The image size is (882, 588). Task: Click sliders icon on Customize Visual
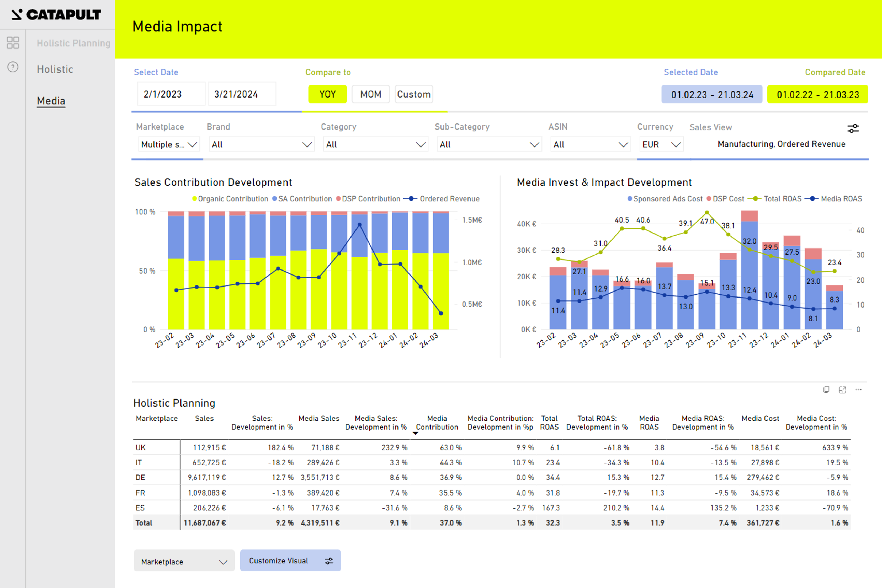(x=329, y=561)
